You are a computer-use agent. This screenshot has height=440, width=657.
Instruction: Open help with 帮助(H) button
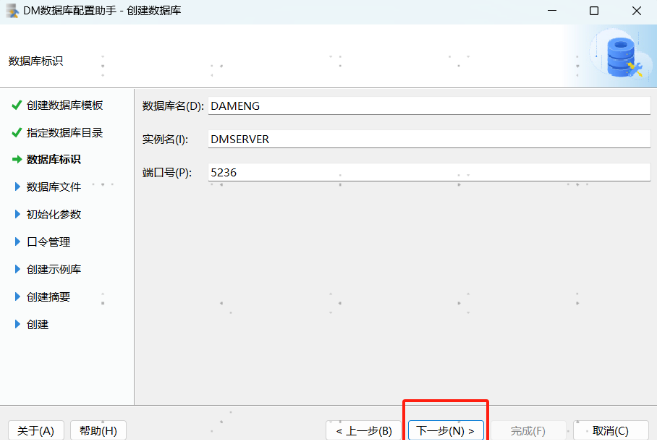coord(98,430)
